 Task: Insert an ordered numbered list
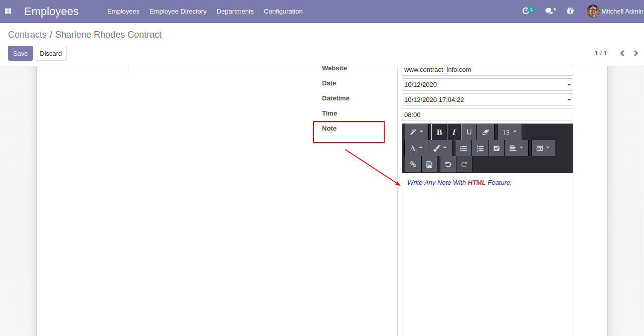(x=480, y=148)
